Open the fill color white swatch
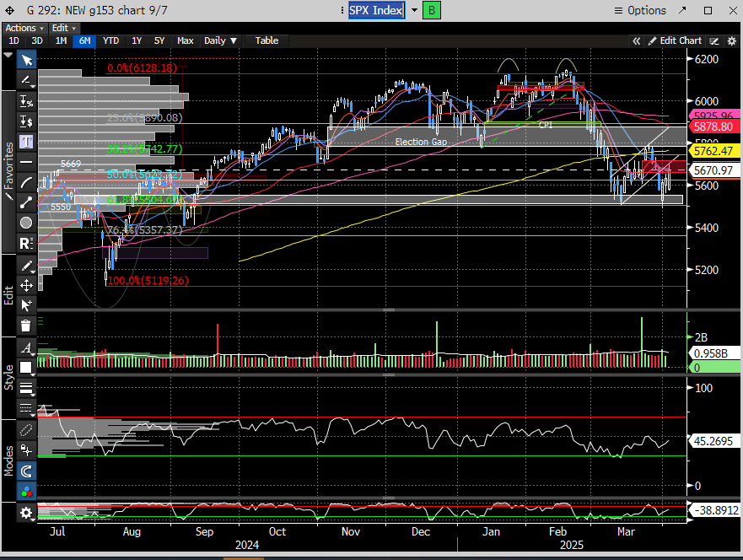 point(26,368)
